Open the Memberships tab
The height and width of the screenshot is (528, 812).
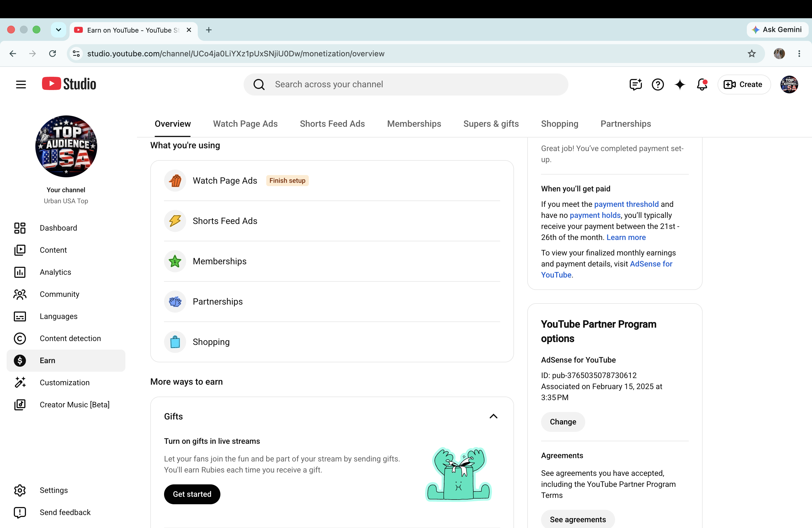414,124
